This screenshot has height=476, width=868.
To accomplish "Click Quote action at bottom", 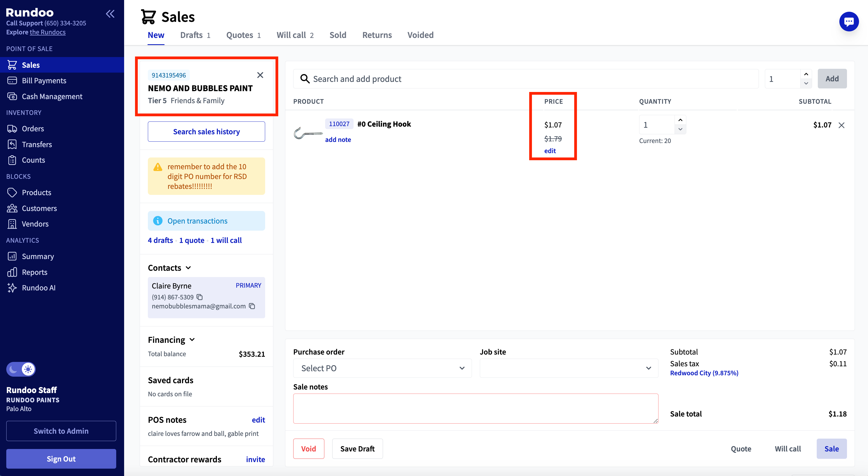I will tap(741, 449).
